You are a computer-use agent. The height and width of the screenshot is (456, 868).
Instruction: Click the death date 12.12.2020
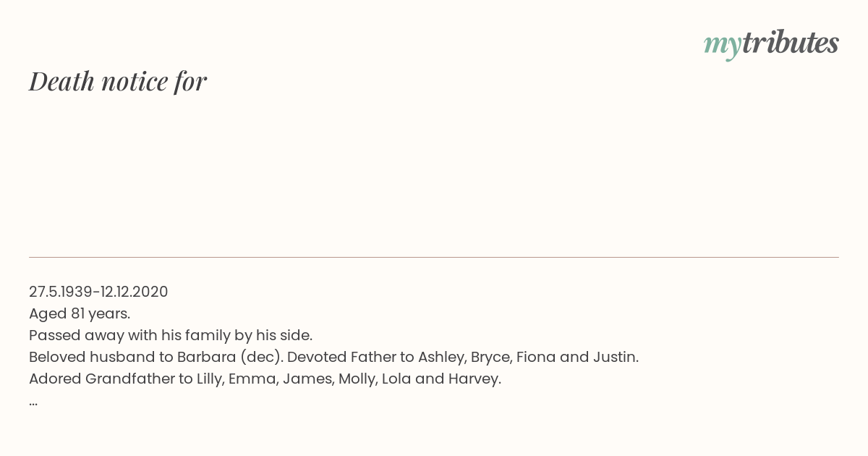click(x=135, y=292)
